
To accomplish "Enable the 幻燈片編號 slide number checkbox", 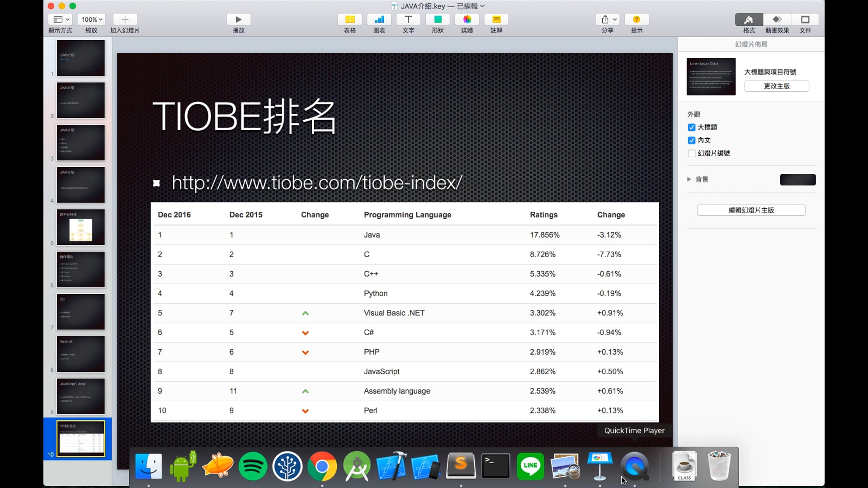I will coord(692,154).
